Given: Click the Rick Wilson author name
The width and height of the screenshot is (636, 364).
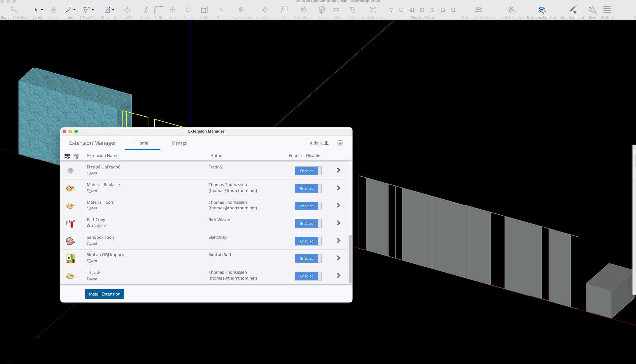Looking at the screenshot, I should pos(219,220).
